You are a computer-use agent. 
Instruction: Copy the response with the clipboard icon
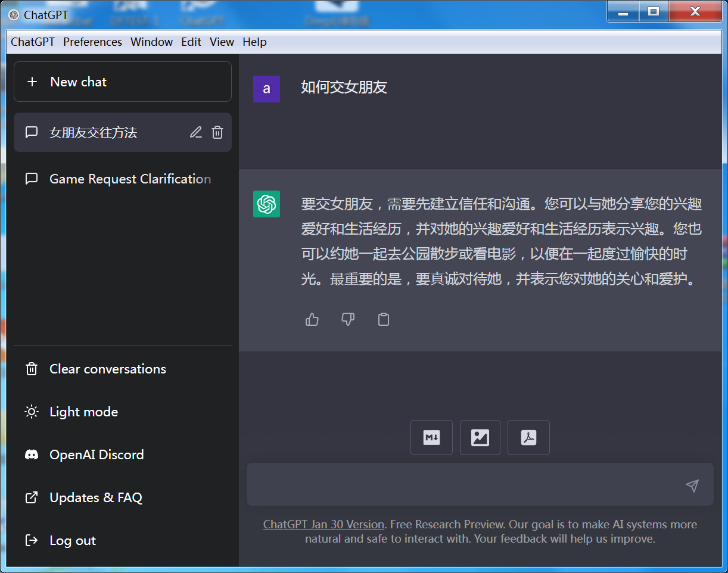tap(384, 320)
